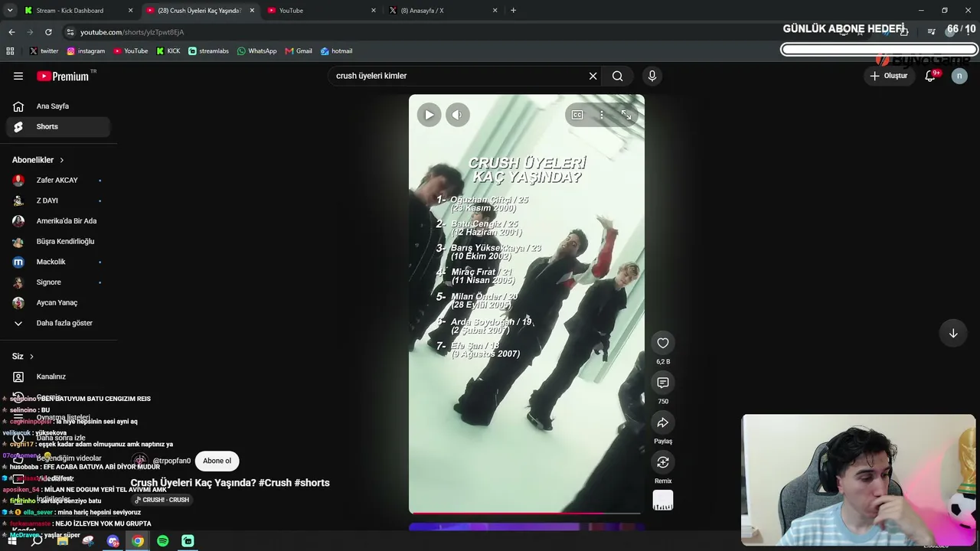980x551 pixels.
Task: Open the hotmail bookmark
Action: click(336, 51)
